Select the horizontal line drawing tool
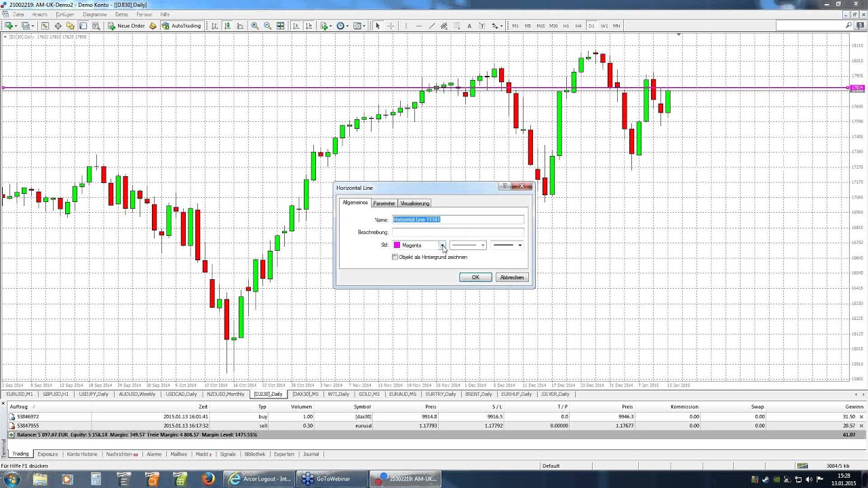 point(418,26)
